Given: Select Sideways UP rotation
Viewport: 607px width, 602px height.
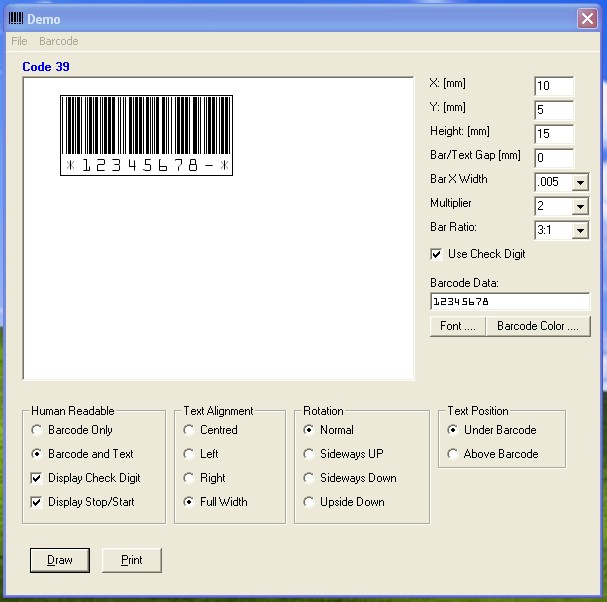Looking at the screenshot, I should (310, 454).
